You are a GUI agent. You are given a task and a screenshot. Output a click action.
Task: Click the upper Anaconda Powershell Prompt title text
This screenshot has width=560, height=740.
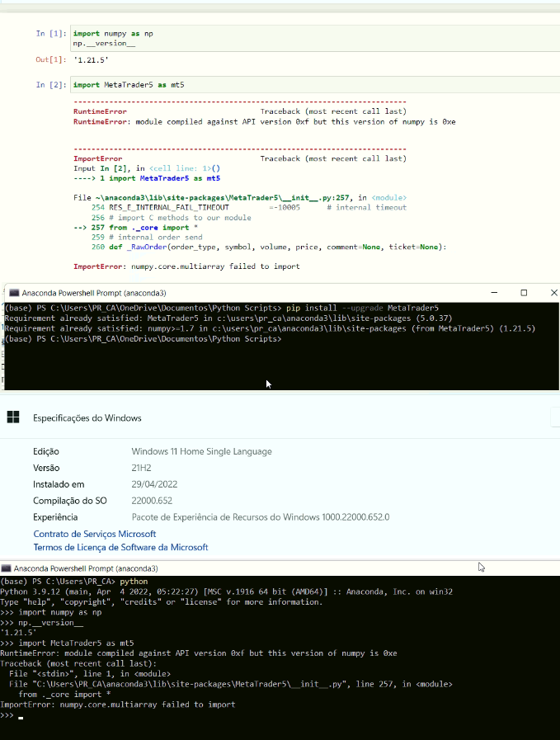tap(94, 293)
